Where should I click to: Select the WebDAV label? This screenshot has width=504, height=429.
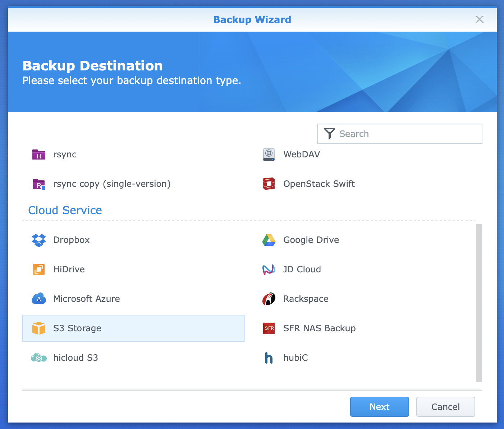tap(302, 154)
